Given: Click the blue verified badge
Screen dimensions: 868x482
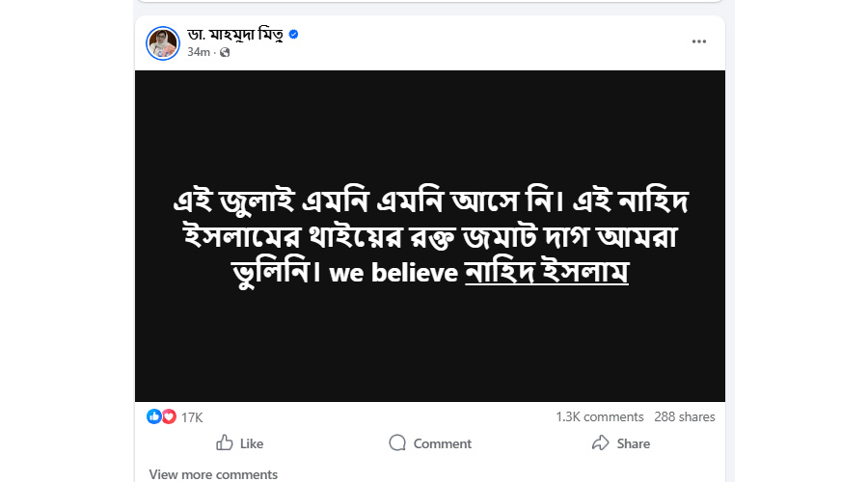Looking at the screenshot, I should click(x=294, y=35).
